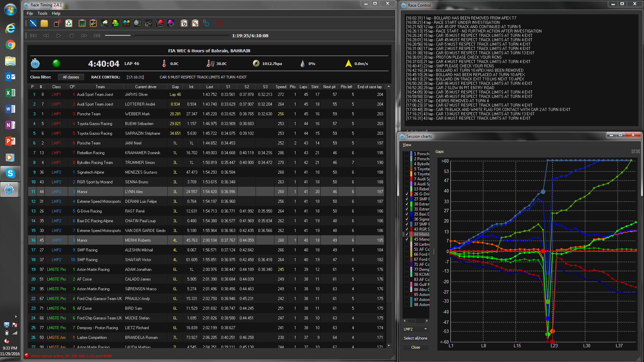Image resolution: width=644 pixels, height=362 pixels.
Task: Open the clipboard with gear icon
Action: pos(184,23)
